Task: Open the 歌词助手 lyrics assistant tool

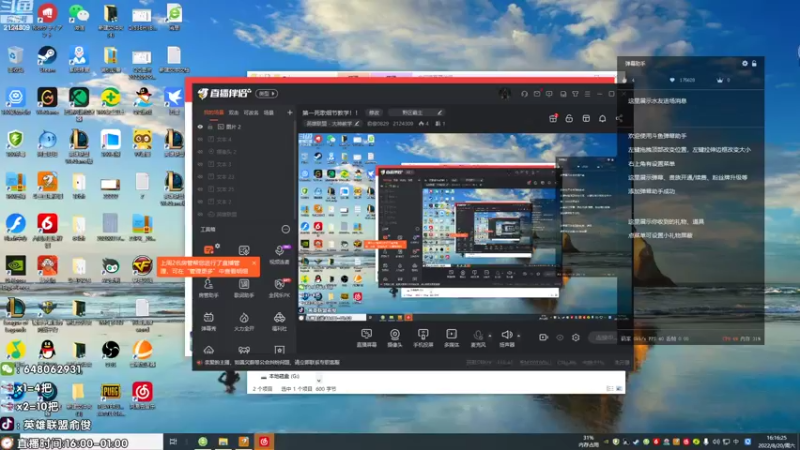Action: (x=244, y=288)
